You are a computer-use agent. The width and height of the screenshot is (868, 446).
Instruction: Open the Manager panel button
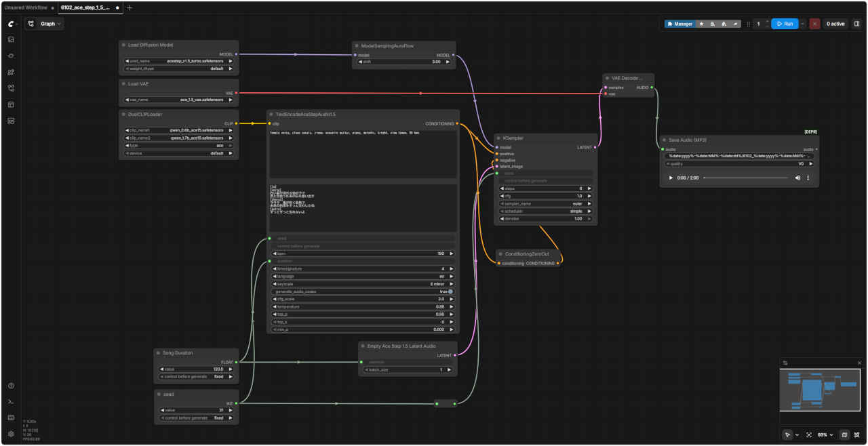[679, 24]
